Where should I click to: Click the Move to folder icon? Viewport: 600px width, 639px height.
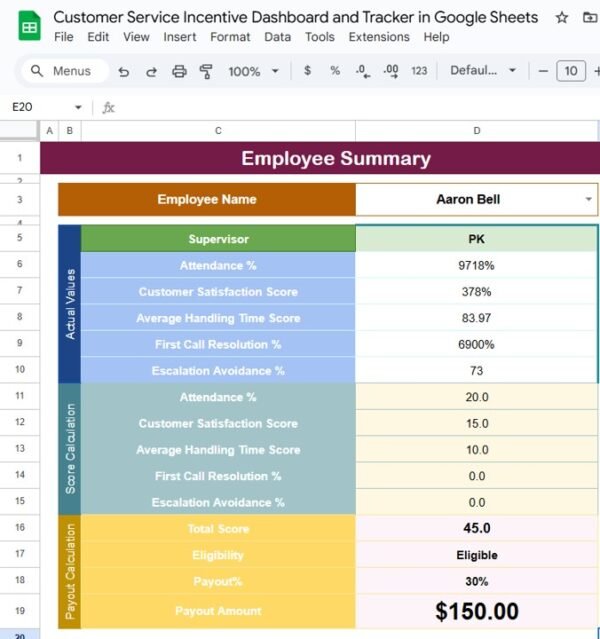590,18
